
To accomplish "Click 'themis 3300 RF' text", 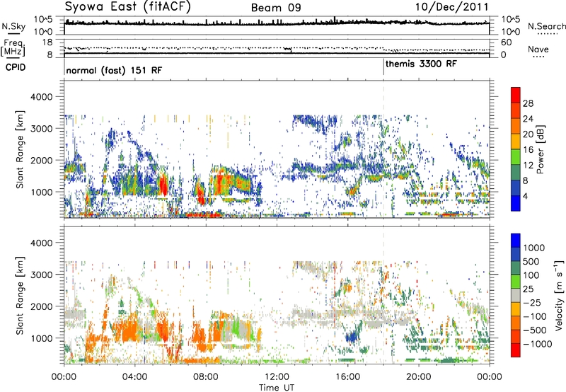I will (421, 64).
